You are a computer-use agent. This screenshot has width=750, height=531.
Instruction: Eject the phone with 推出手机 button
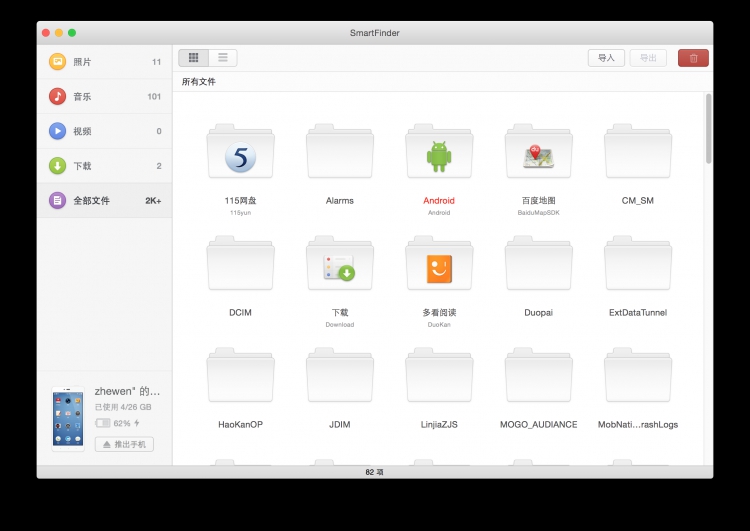(x=124, y=444)
